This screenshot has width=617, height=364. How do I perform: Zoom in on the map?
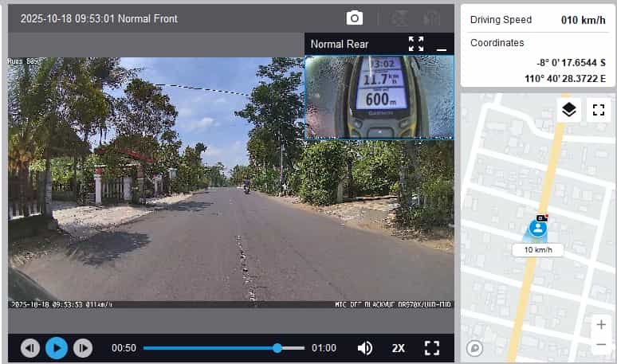[x=600, y=325]
